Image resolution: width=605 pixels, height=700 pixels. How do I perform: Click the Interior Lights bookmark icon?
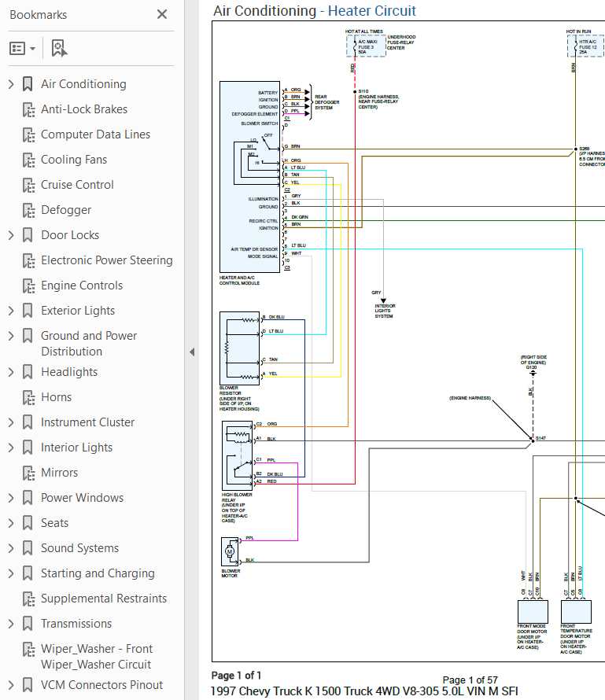(28, 448)
